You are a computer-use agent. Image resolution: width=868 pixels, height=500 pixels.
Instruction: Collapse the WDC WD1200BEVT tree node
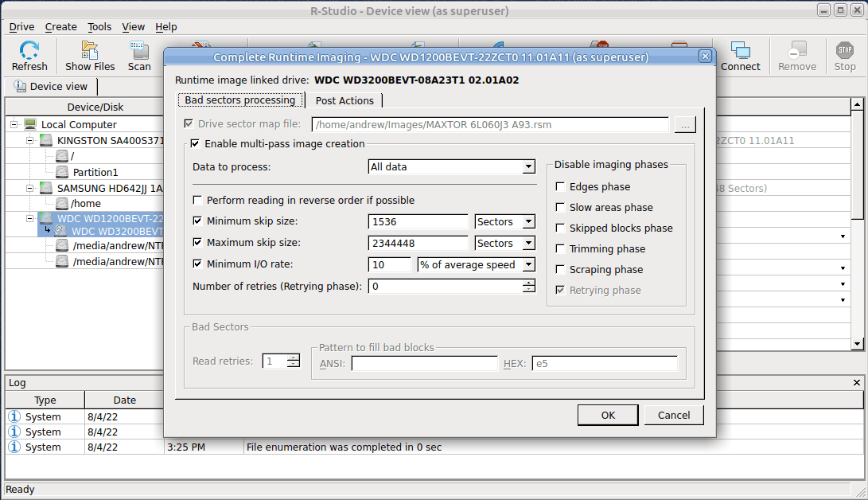click(x=30, y=218)
